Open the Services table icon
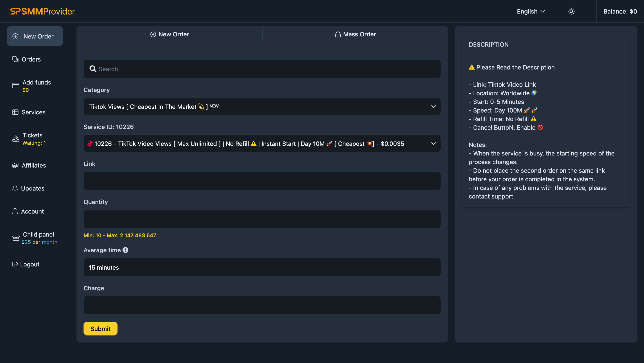The image size is (644, 363). pos(15,112)
